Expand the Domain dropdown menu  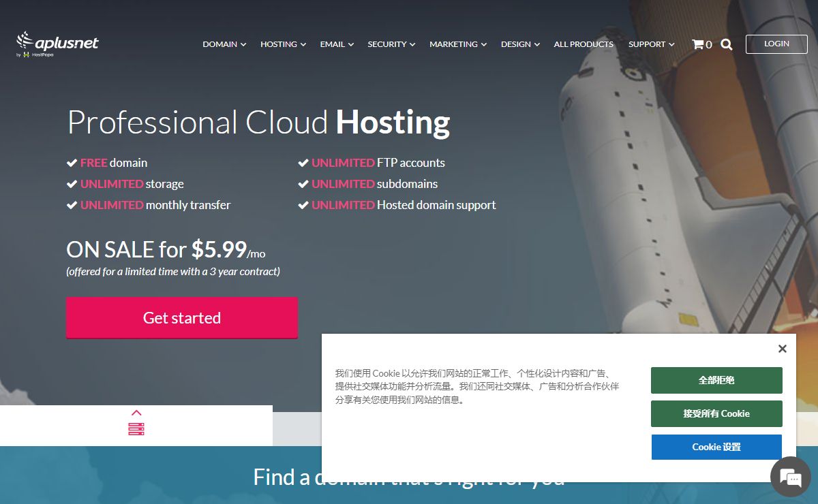[224, 44]
